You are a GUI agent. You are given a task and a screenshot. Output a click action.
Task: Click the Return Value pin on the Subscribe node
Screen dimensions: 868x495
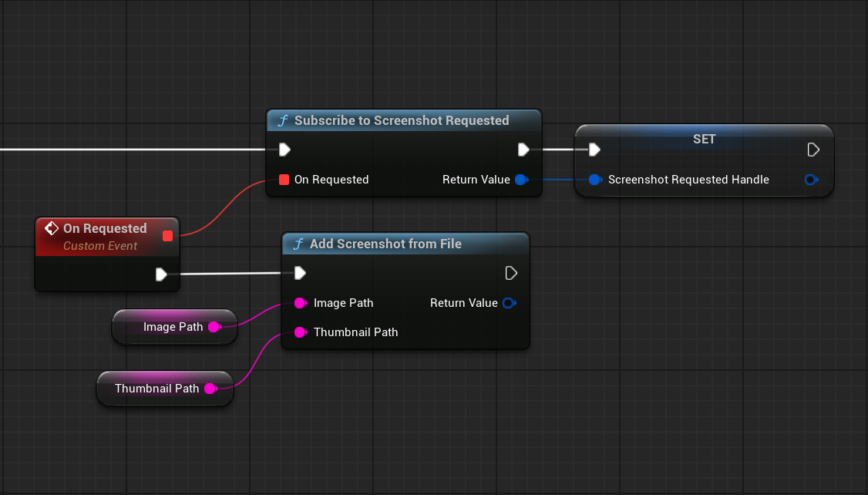pyautogui.click(x=520, y=180)
